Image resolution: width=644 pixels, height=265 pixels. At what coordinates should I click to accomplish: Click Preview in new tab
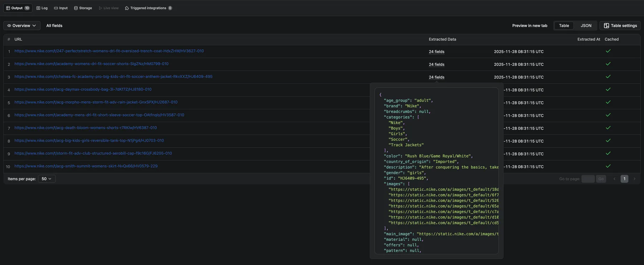click(530, 26)
